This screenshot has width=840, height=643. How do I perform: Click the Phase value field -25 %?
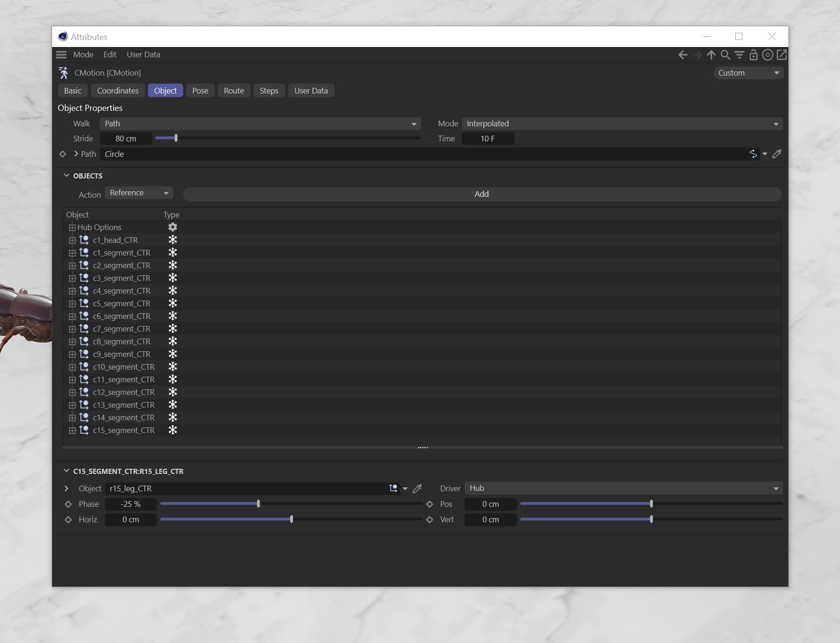(x=131, y=504)
